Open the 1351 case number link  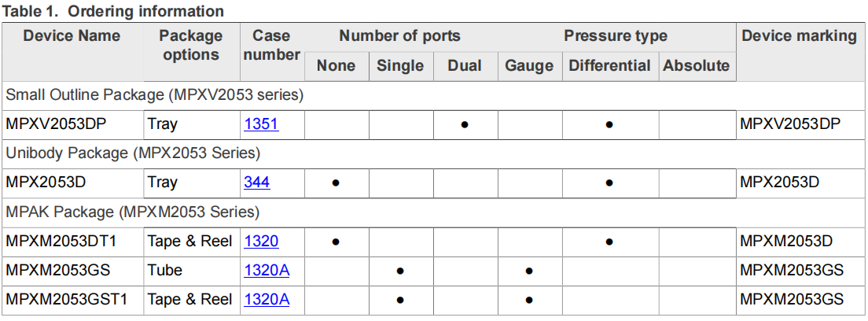click(261, 124)
